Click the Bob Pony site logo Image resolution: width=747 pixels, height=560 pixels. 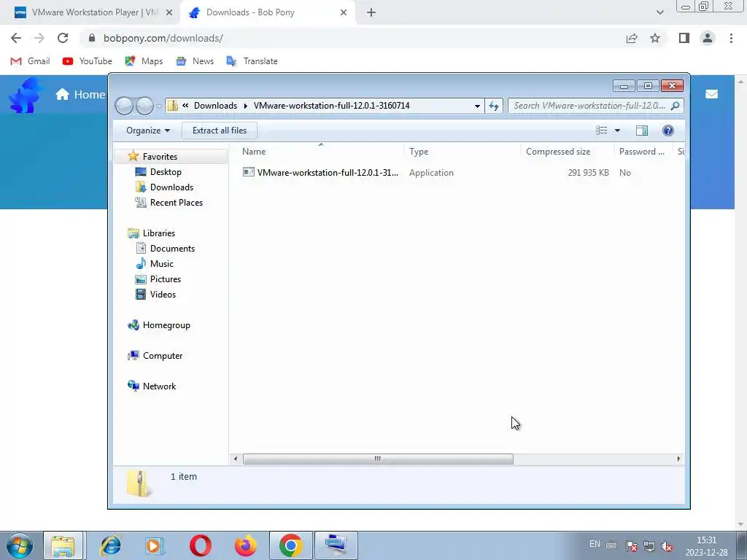[26, 96]
